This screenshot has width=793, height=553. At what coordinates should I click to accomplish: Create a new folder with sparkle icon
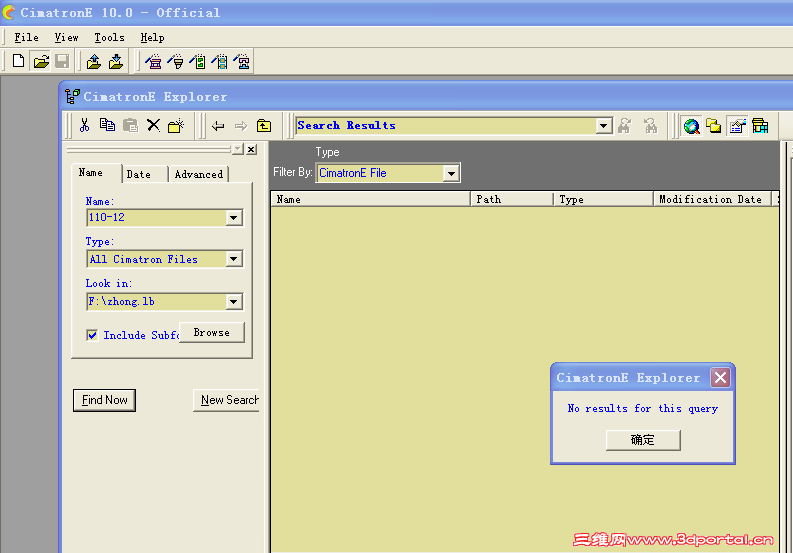point(176,125)
